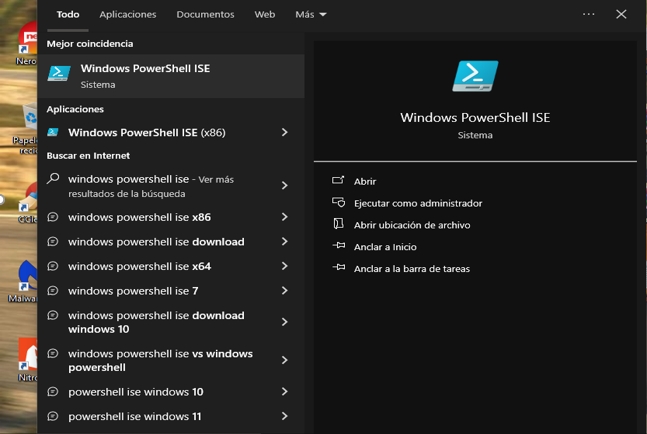Click the Abrir open icon
This screenshot has height=434, width=647.
point(338,181)
